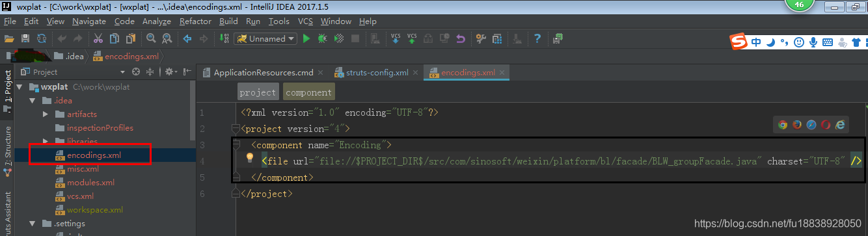Click Sogou microphone voice input icon
Viewport: 868px width, 236px height.
point(813,42)
